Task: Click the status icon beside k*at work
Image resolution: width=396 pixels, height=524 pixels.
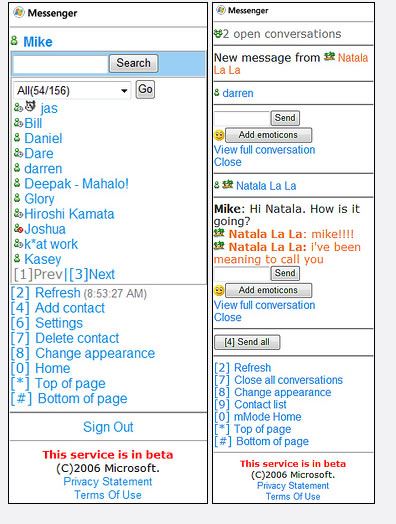Action: [18, 243]
